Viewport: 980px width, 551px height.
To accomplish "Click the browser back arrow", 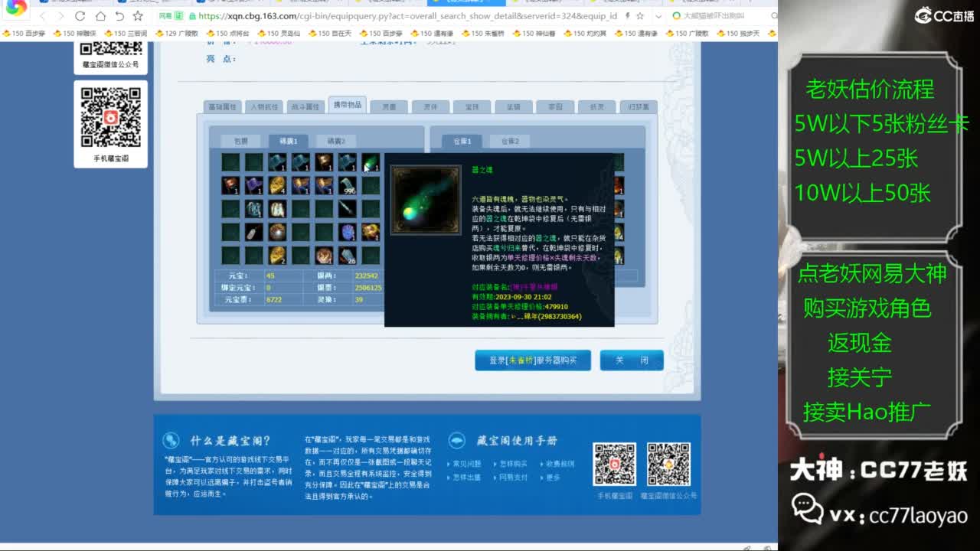I will point(44,15).
